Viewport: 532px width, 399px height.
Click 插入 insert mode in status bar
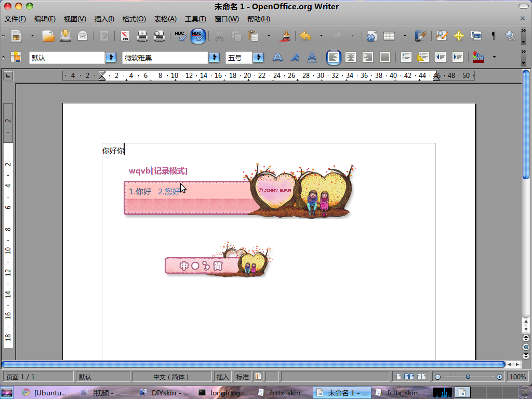pyautogui.click(x=222, y=377)
